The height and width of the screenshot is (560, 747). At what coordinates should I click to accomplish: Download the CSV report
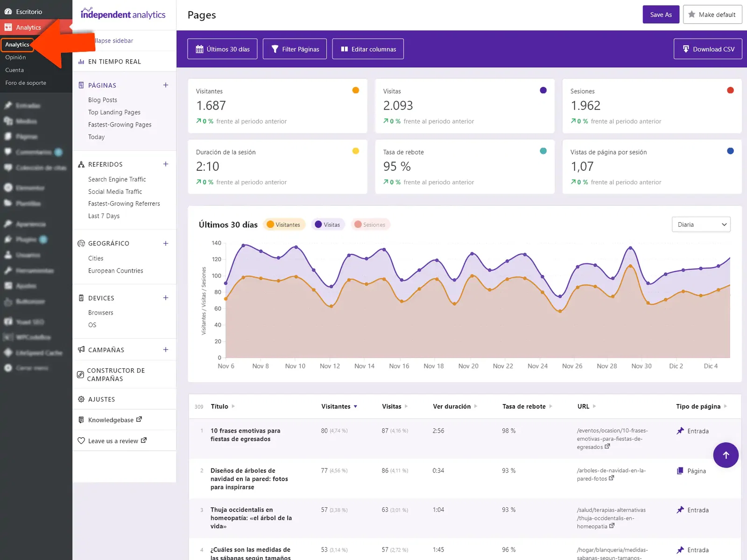tap(708, 49)
